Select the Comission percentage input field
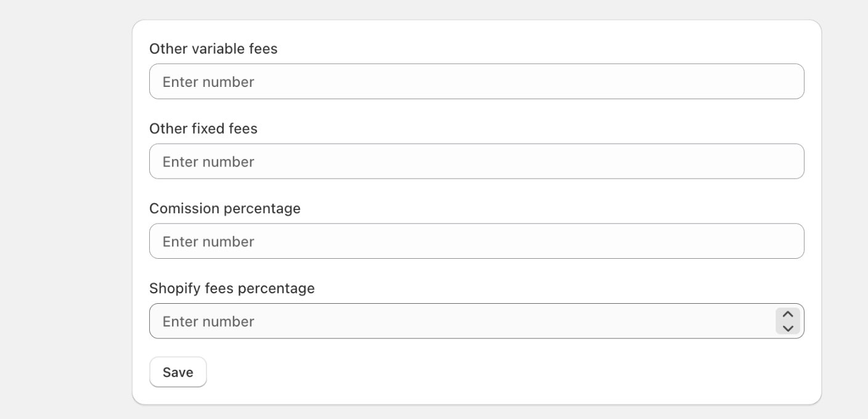Screen dimensions: 868x419 (x=477, y=241)
